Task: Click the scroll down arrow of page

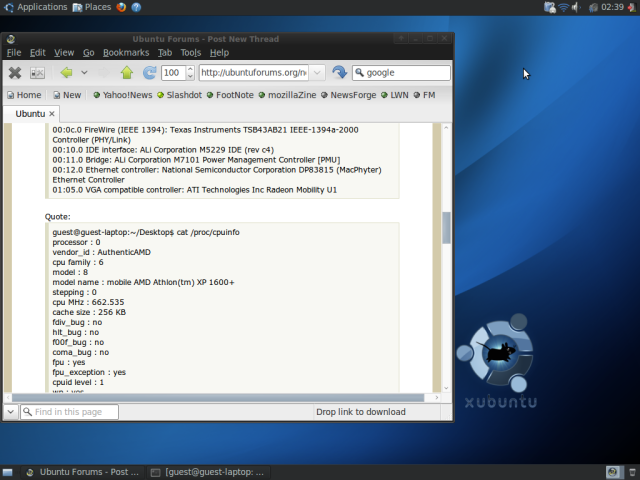Action: [x=446, y=388]
